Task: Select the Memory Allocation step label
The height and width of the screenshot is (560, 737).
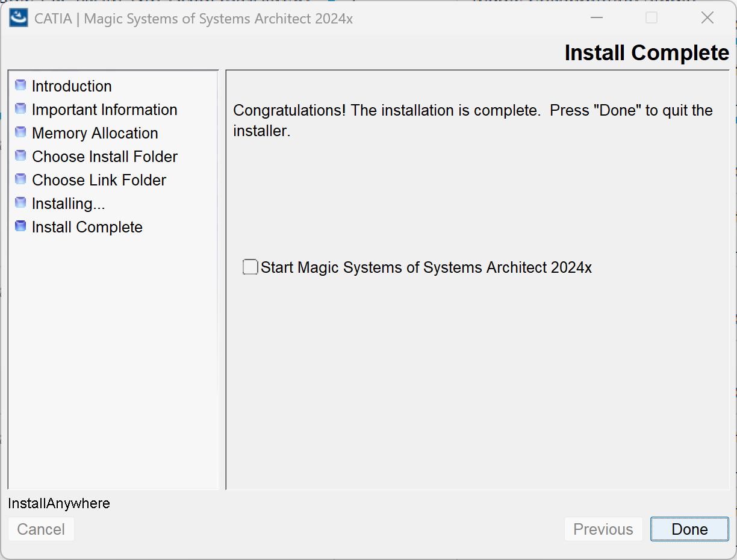Action: tap(95, 133)
